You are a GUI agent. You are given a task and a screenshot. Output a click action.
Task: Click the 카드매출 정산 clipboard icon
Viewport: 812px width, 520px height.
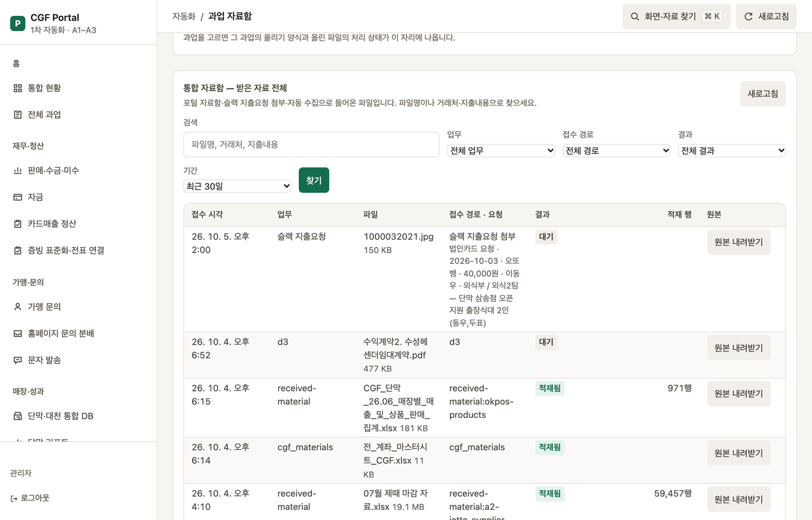(17, 224)
